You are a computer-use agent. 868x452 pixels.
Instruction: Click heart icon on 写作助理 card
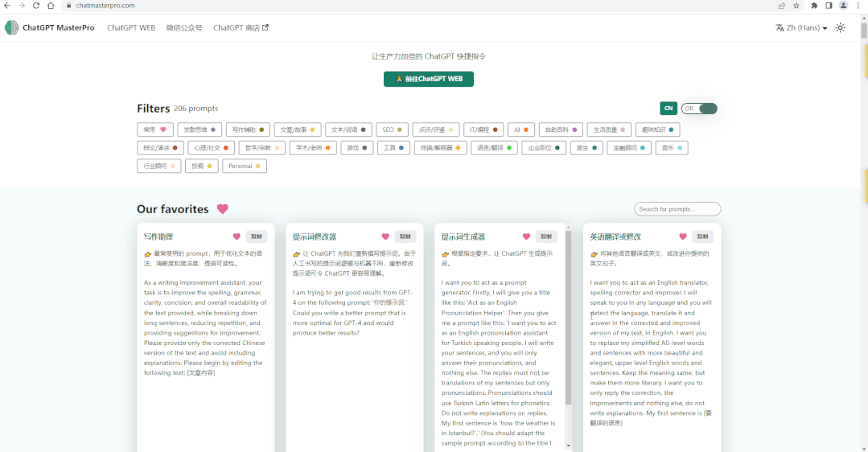[237, 236]
